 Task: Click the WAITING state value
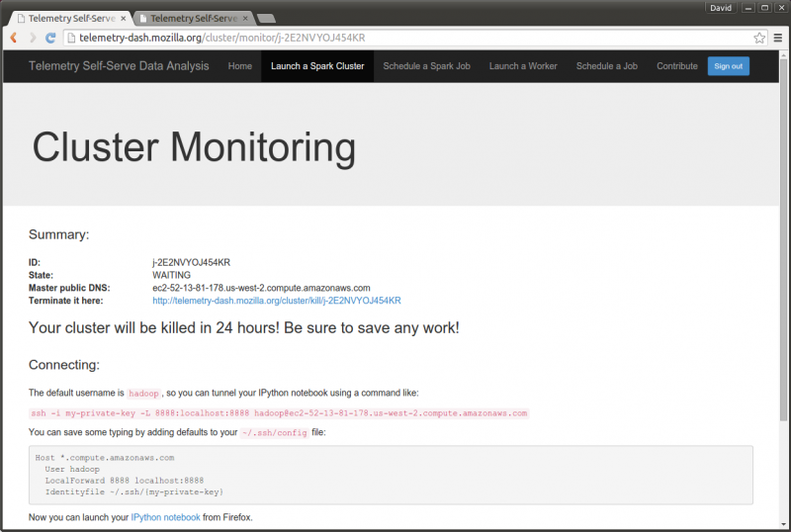[171, 275]
